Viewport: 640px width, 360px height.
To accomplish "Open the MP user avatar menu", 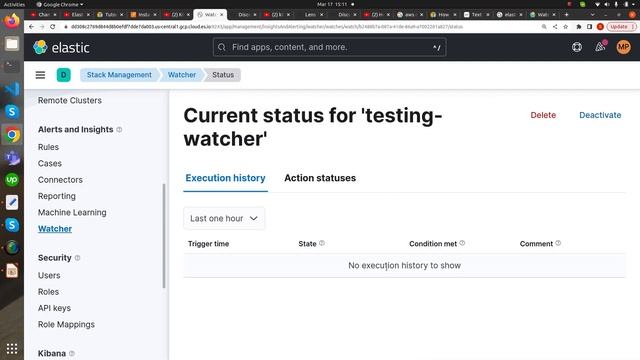I will (x=623, y=47).
